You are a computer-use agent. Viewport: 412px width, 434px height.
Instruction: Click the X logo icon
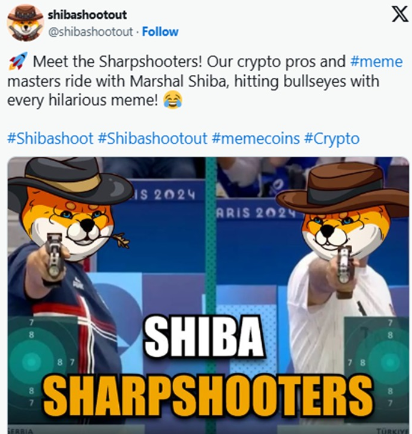(x=399, y=14)
